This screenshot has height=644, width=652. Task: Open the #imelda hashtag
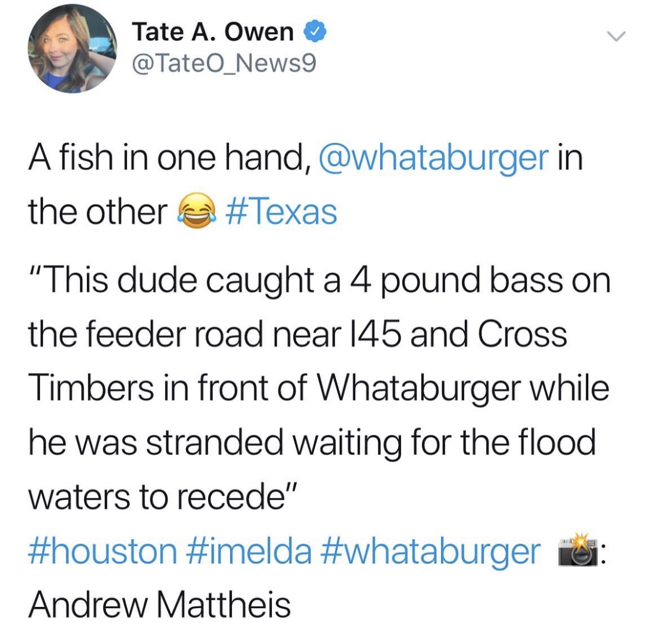click(249, 552)
